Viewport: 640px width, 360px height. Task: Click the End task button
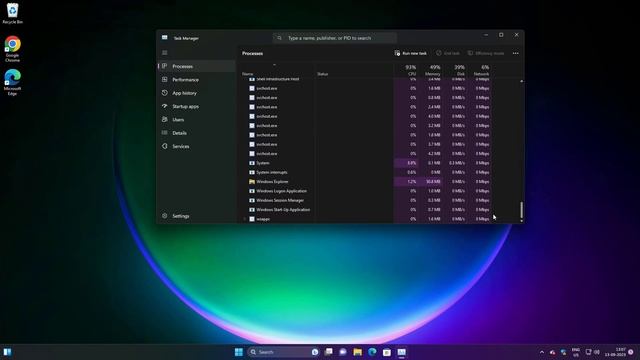448,53
